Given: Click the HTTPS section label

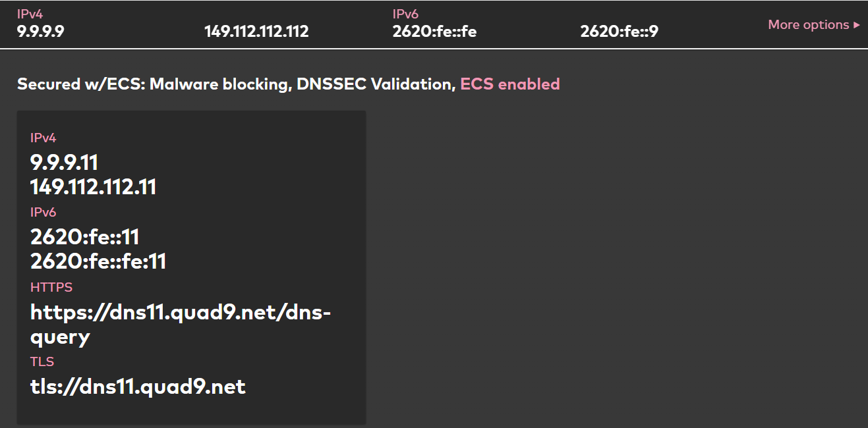Looking at the screenshot, I should (x=51, y=287).
